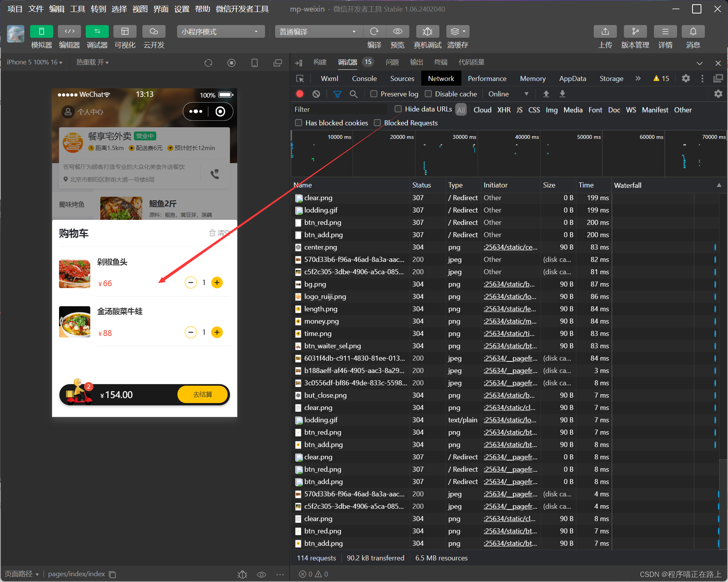Open the 个人中心 personal center
This screenshot has height=582, width=728.
(83, 112)
